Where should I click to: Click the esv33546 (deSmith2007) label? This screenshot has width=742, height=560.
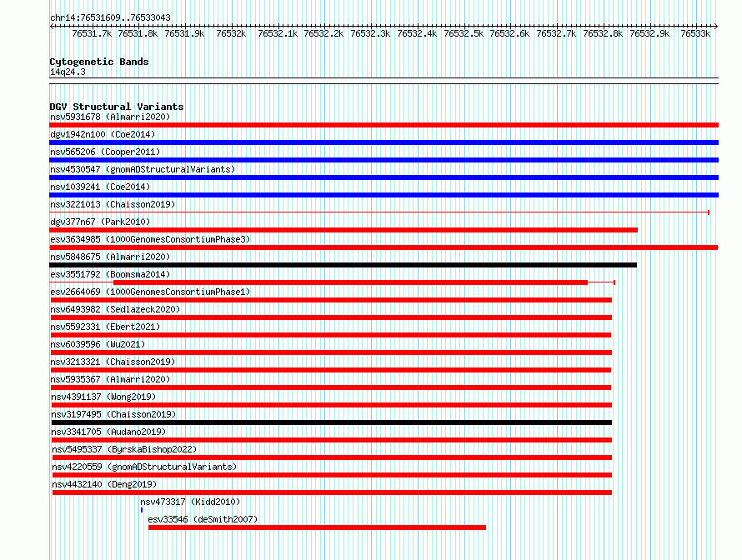click(x=203, y=519)
